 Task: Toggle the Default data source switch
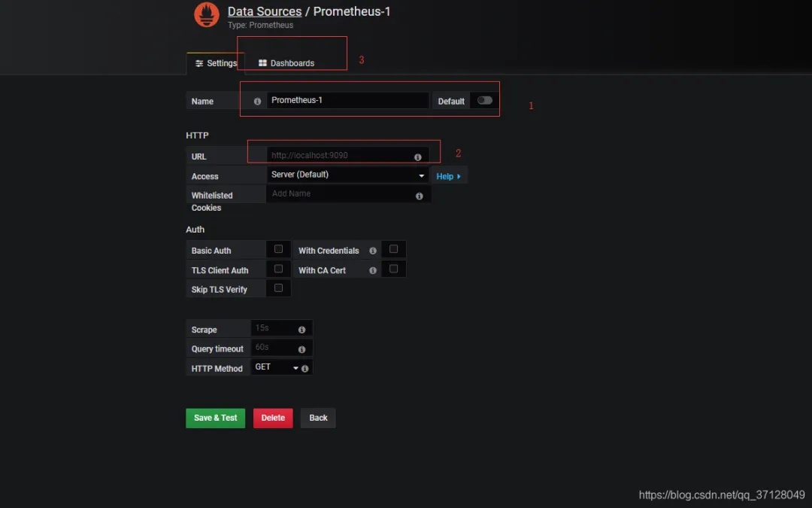click(x=485, y=101)
